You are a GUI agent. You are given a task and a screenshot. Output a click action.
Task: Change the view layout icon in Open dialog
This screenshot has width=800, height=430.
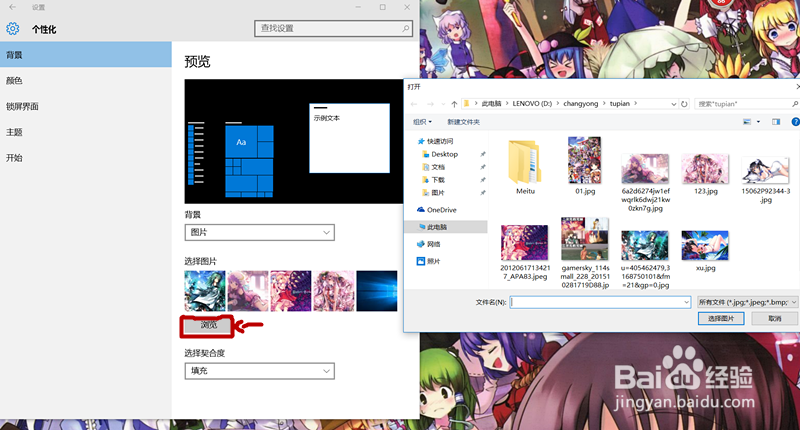point(747,122)
